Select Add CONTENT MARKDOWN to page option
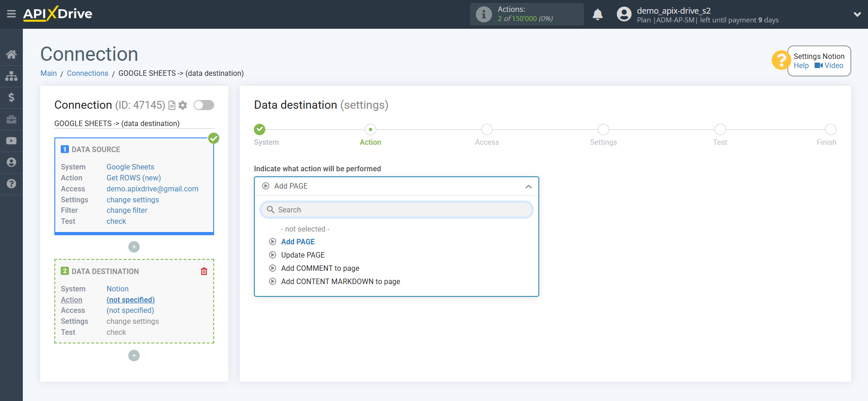868x401 pixels. point(341,282)
